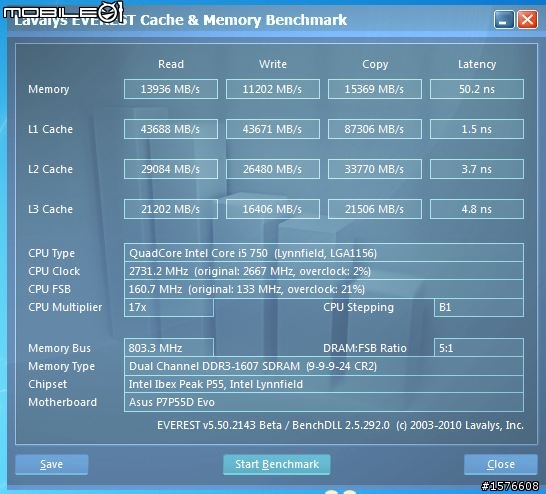Viewport: 546px width, 494px height.
Task: Click the CPU Multiplier field 17x
Action: [x=169, y=307]
